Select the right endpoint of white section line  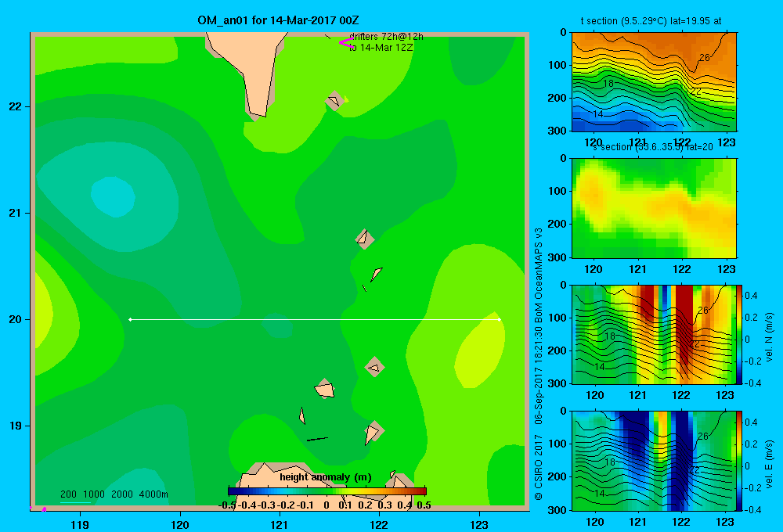[500, 319]
